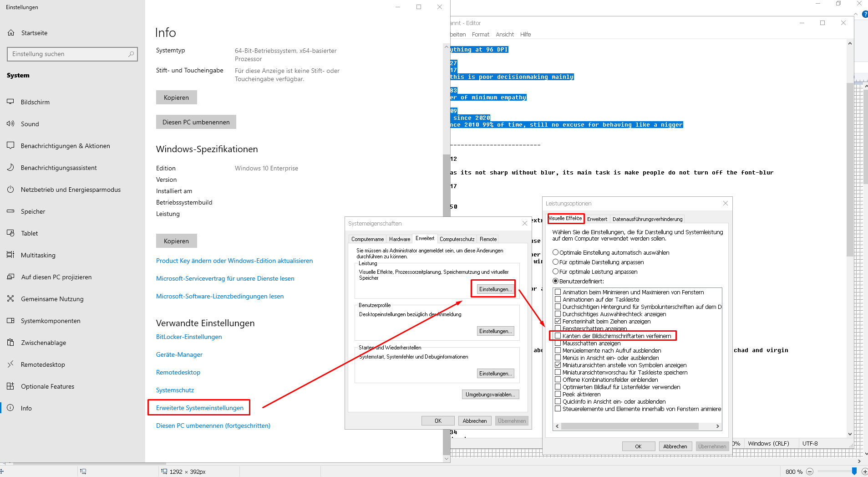Click the Startseite home icon
868x477 pixels.
click(11, 33)
